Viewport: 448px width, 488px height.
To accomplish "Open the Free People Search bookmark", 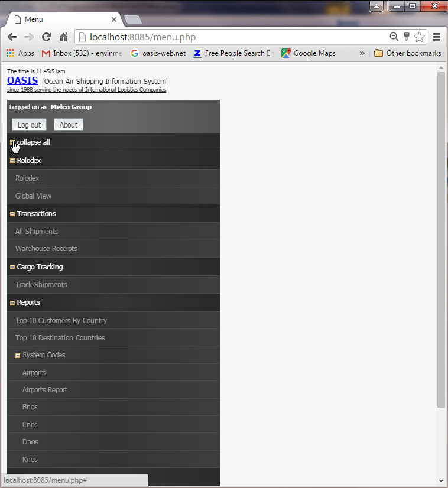I will coord(233,53).
